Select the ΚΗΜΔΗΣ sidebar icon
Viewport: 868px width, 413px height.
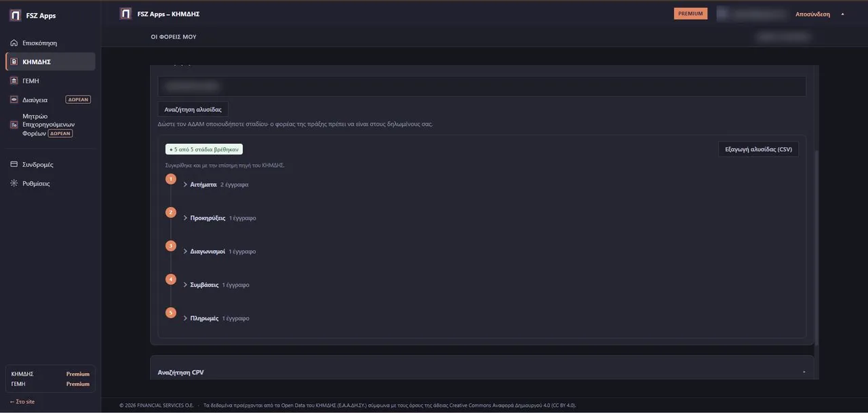(x=14, y=62)
